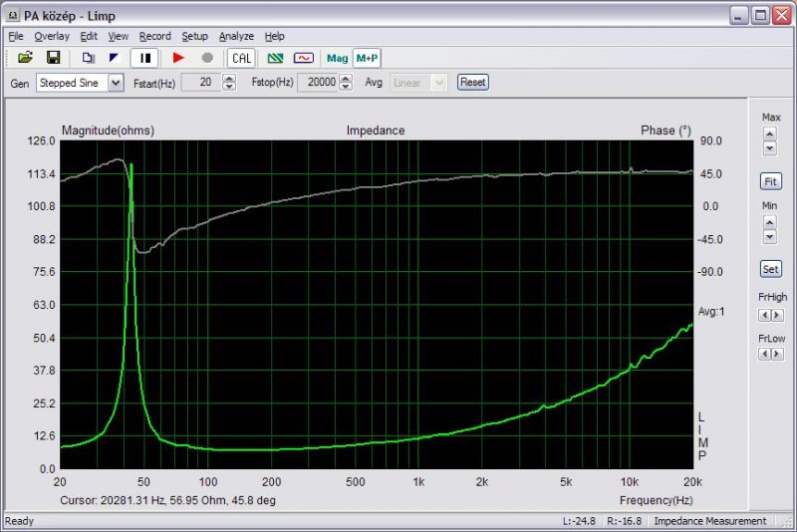Viewport: 797px width, 532px height.
Task: Lower graph Min with the down arrow
Action: tap(769, 237)
